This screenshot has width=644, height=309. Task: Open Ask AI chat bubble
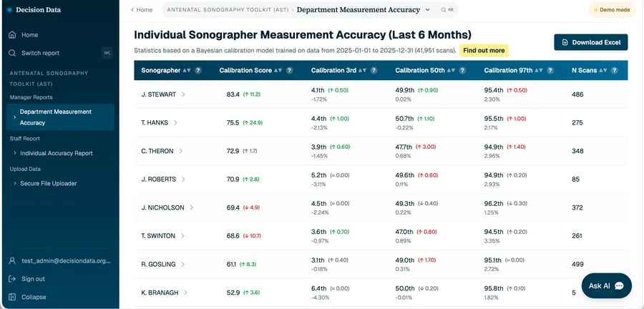click(606, 286)
